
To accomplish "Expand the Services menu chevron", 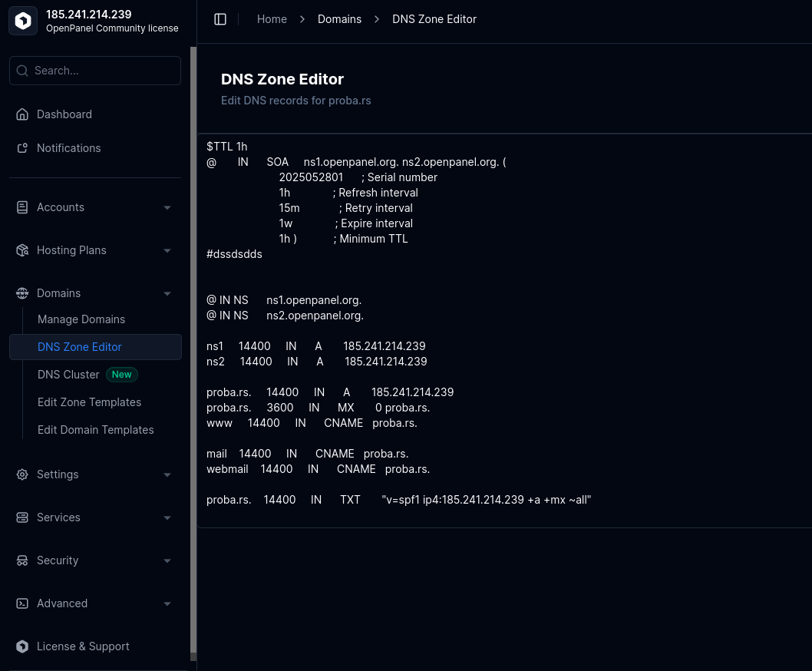I will (167, 518).
